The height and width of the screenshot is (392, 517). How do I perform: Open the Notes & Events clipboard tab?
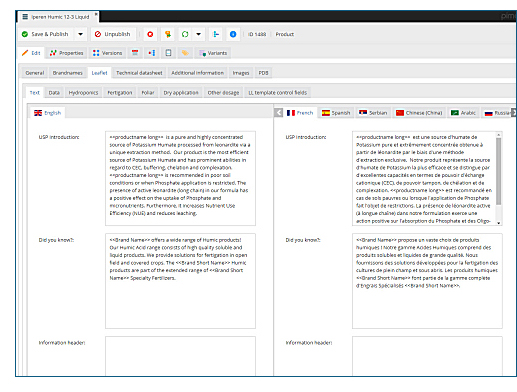(x=168, y=53)
